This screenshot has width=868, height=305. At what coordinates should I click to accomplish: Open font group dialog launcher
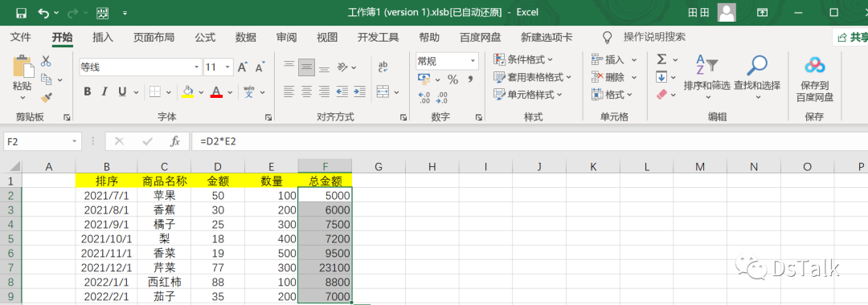[268, 117]
